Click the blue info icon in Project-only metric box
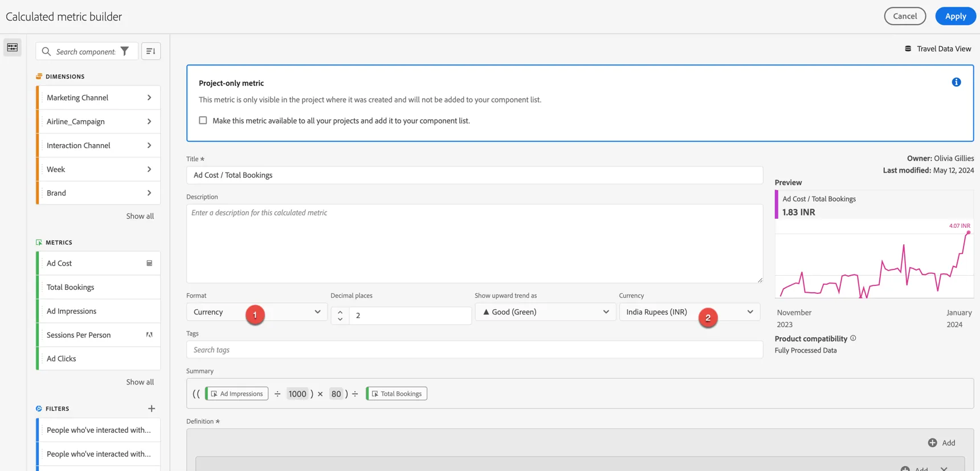980x471 pixels. 956,83
